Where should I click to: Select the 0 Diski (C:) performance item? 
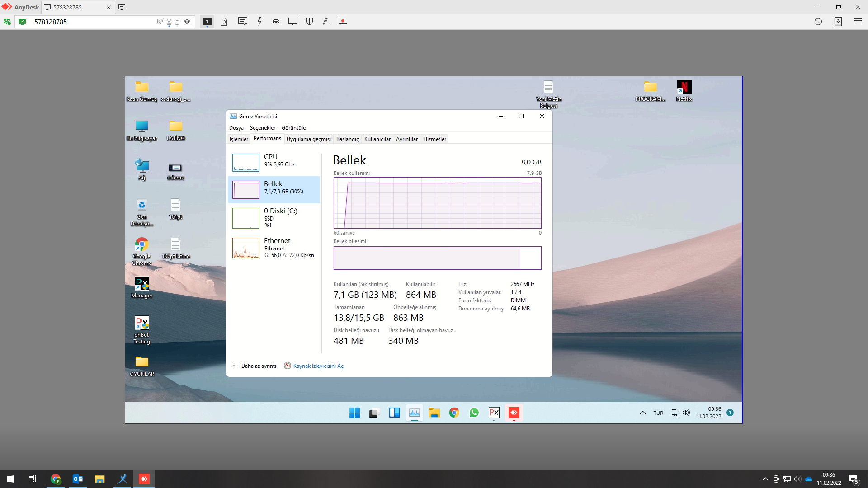click(x=274, y=218)
